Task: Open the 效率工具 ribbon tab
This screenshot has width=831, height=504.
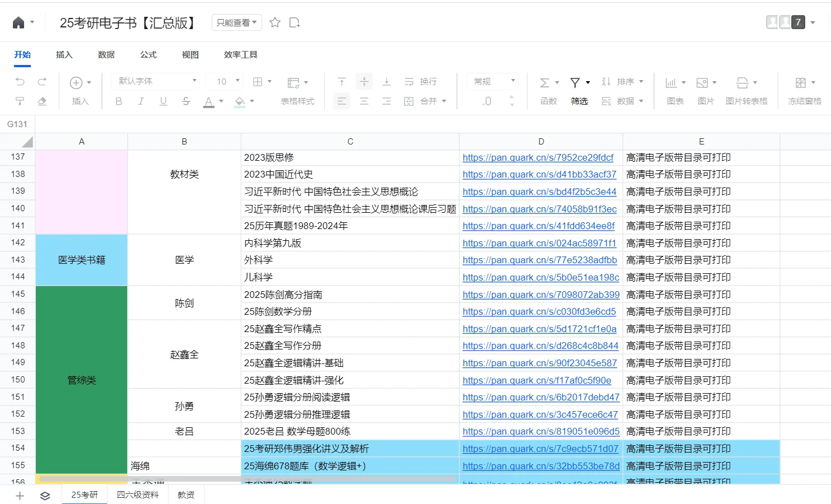Action: (241, 54)
